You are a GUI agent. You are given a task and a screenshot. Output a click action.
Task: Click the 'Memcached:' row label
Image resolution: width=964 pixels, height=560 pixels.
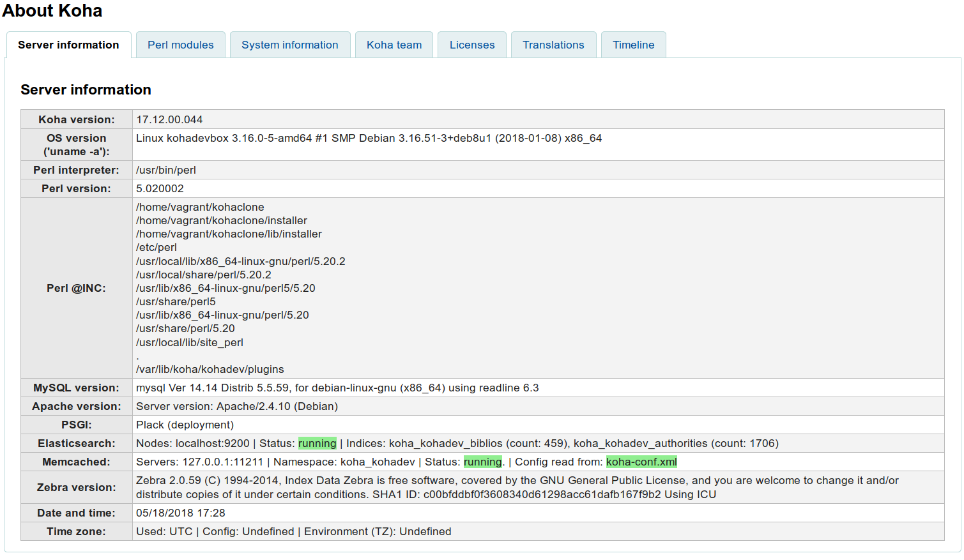[x=77, y=462]
